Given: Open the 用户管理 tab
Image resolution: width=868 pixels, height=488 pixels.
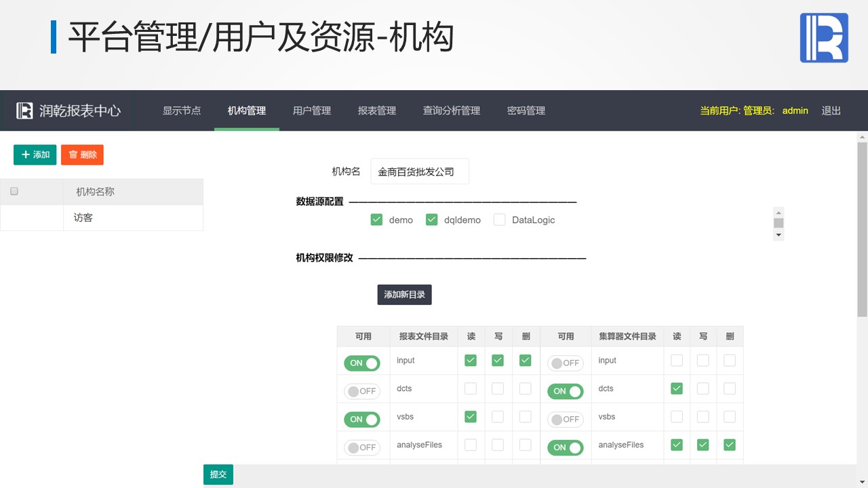Looking at the screenshot, I should [x=311, y=110].
